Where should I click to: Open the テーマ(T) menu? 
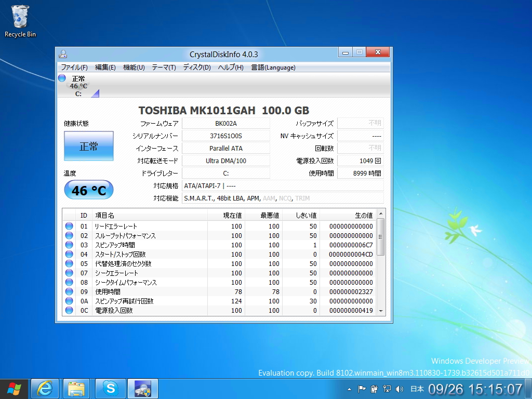(163, 67)
